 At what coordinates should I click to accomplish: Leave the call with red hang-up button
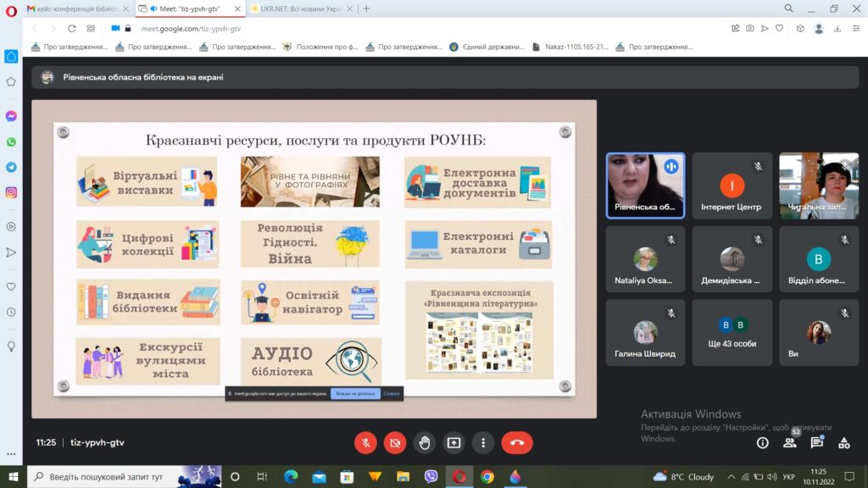tap(517, 442)
